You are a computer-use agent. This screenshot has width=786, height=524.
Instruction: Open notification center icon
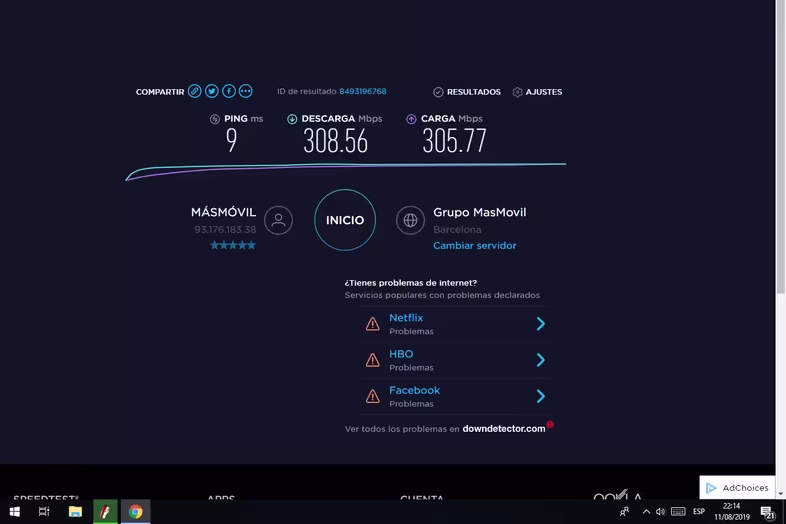767,511
